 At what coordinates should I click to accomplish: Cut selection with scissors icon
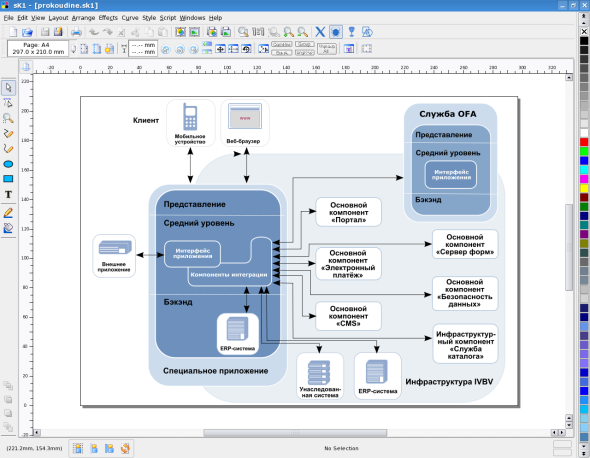(x=135, y=32)
